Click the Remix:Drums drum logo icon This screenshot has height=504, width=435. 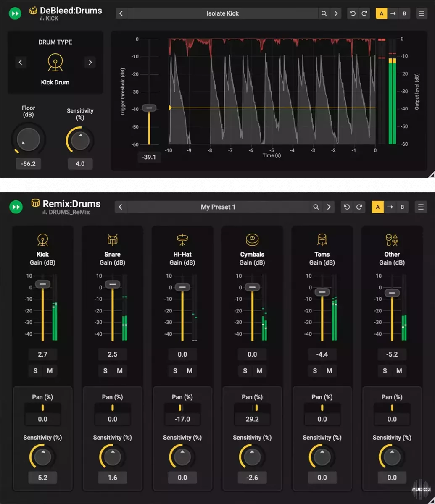36,203
